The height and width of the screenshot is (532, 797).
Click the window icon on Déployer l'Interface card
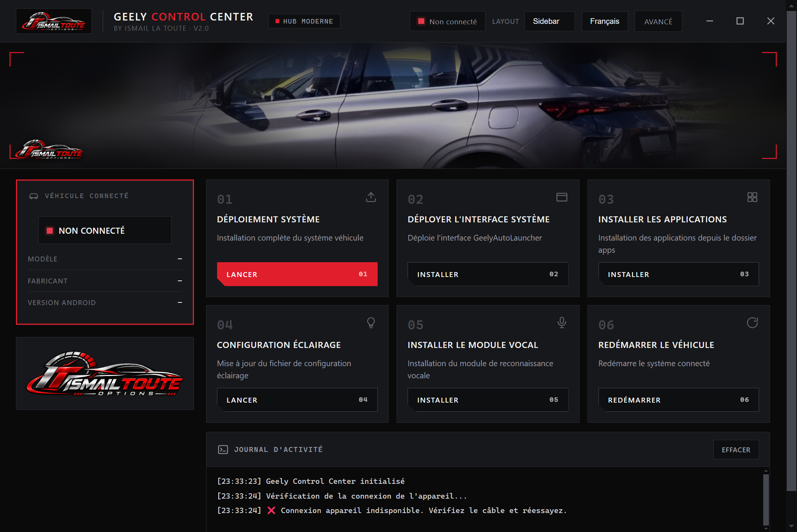click(562, 197)
